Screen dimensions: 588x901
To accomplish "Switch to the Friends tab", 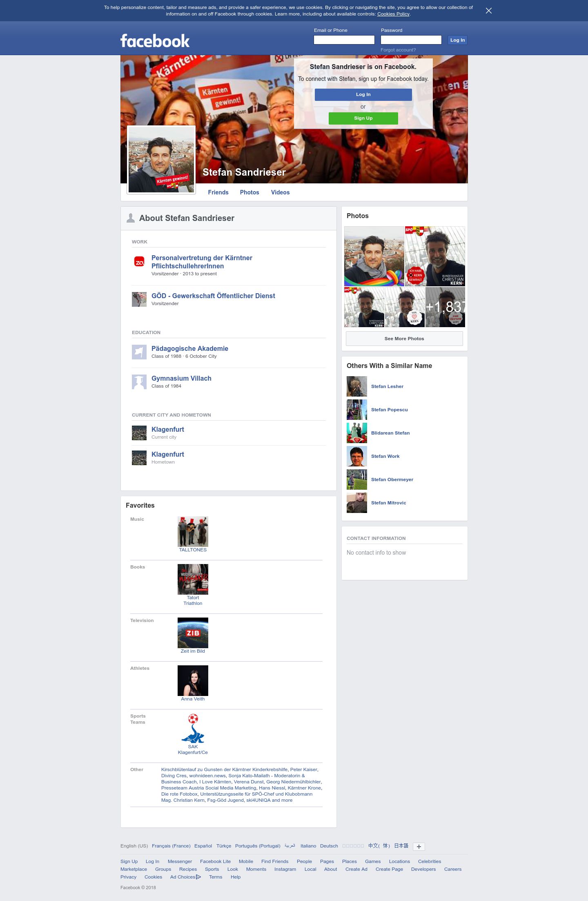I will click(x=218, y=192).
